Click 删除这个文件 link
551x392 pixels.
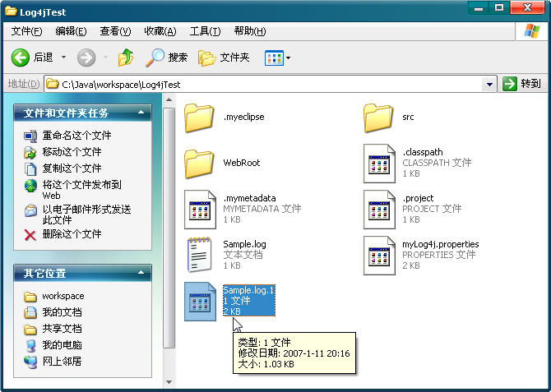72,234
